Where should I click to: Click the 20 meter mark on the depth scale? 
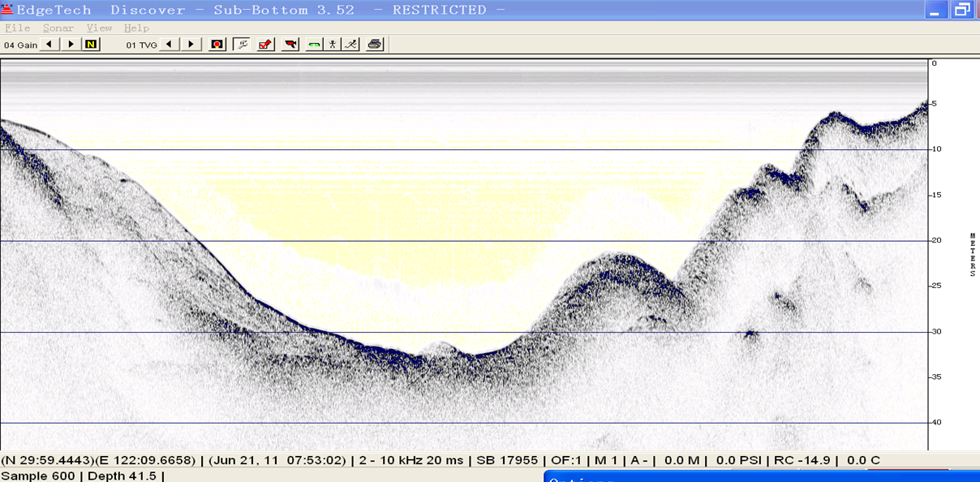(936, 240)
